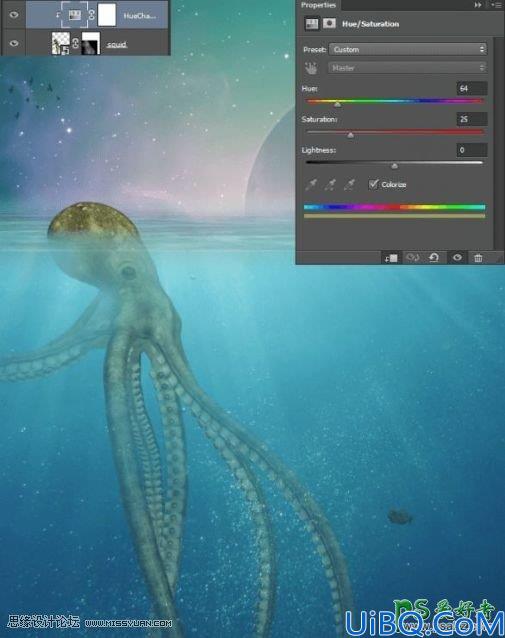
Task: Open the Properties panel flyout menu
Action: (496, 5)
